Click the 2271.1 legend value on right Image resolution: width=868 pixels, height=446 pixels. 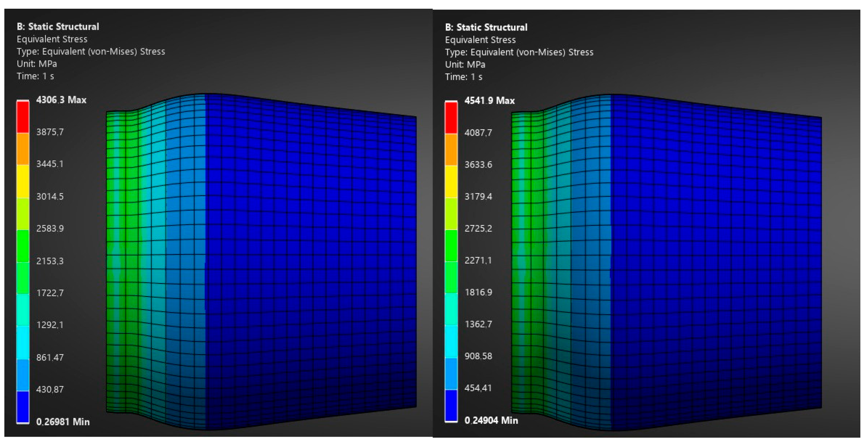pos(478,260)
